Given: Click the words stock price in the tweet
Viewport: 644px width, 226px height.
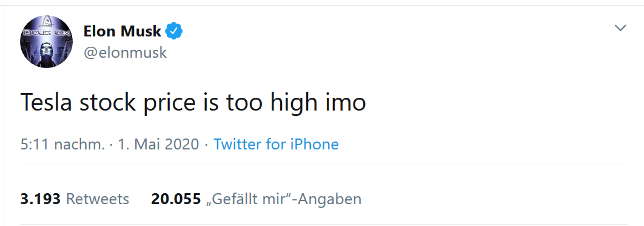Looking at the screenshot, I should 137,103.
